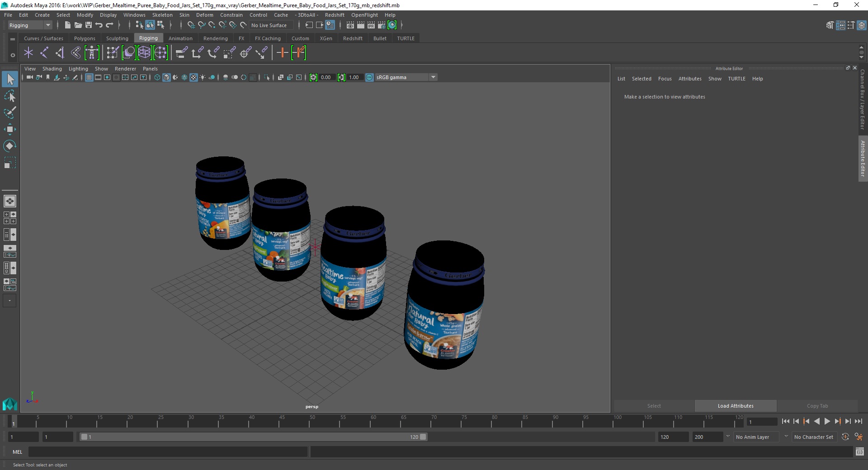Viewport: 868px width, 470px height.
Task: Switch to the Redshift shelf tab
Action: (x=353, y=38)
